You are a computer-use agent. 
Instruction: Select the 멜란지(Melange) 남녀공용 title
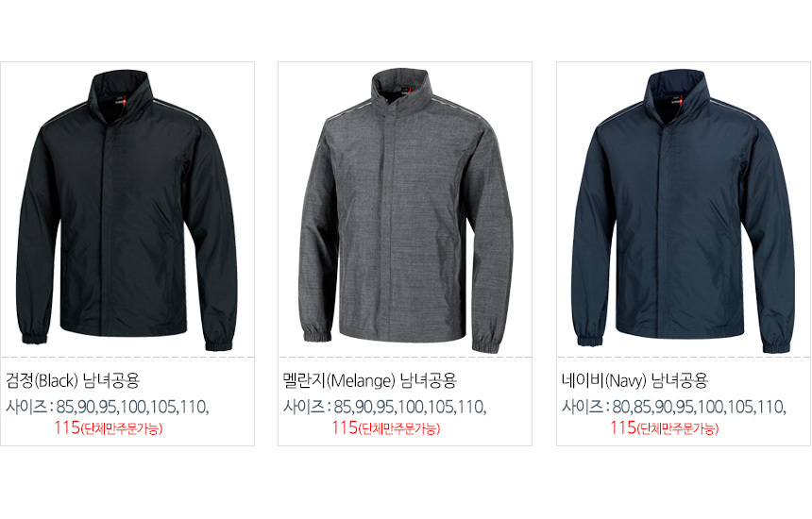(369, 381)
